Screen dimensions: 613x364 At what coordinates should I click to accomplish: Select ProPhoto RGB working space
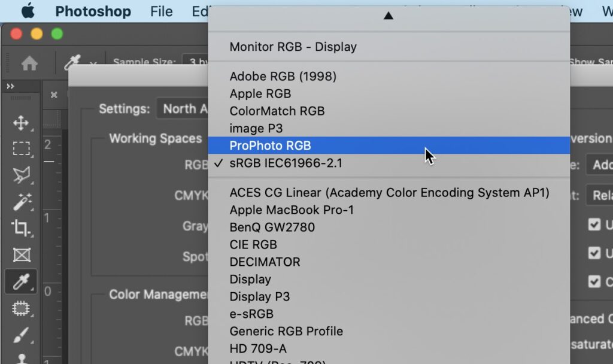(x=389, y=145)
